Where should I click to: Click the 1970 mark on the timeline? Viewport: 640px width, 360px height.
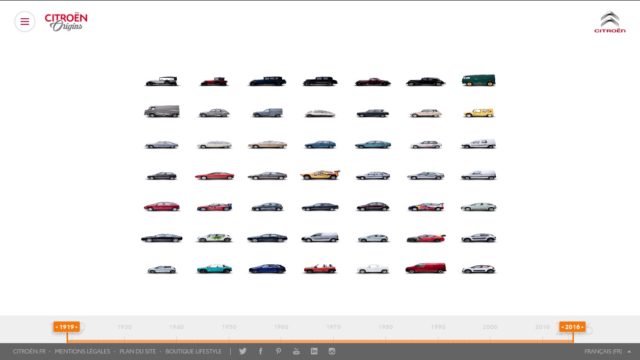tap(333, 327)
